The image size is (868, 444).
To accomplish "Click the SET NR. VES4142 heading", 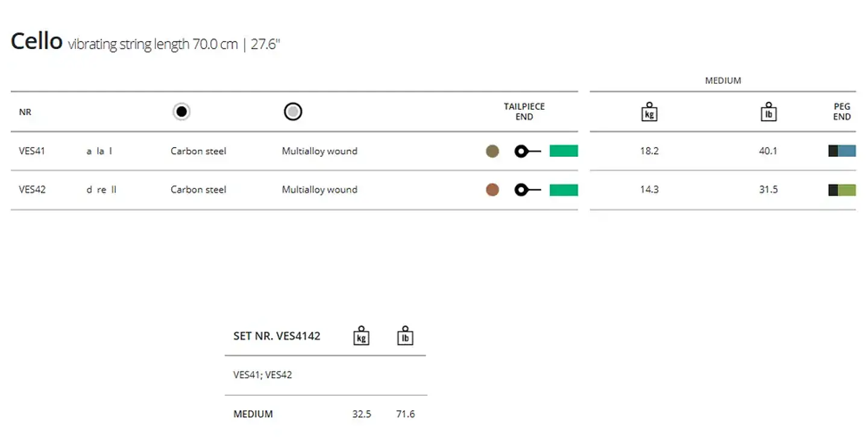I will coord(277,336).
